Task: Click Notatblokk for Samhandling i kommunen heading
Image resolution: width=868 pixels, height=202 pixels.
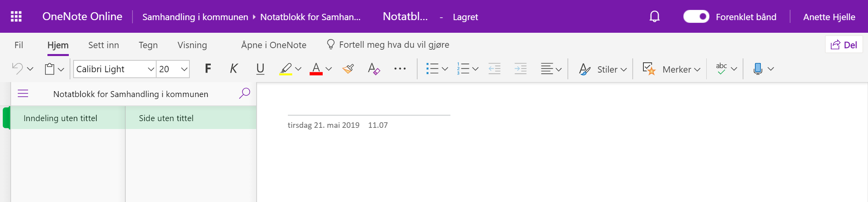Action: coord(131,94)
